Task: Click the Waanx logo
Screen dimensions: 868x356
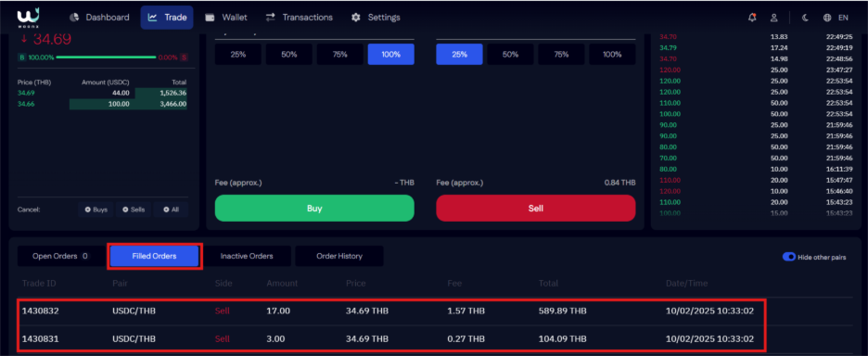Action: [28, 17]
